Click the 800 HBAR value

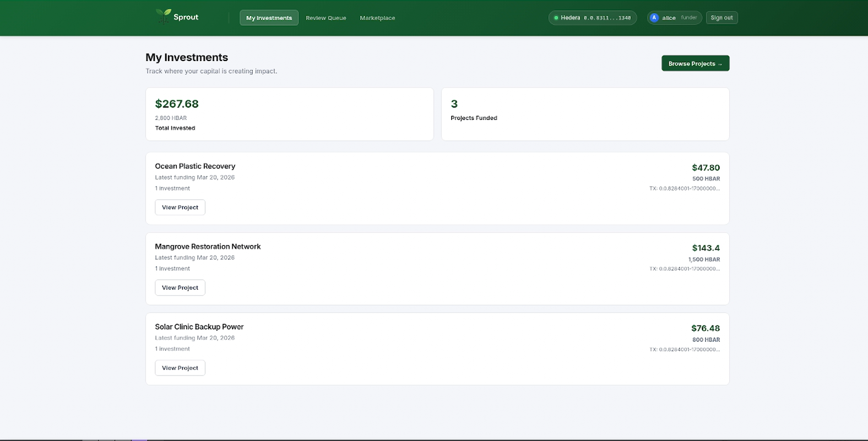[x=706, y=340]
